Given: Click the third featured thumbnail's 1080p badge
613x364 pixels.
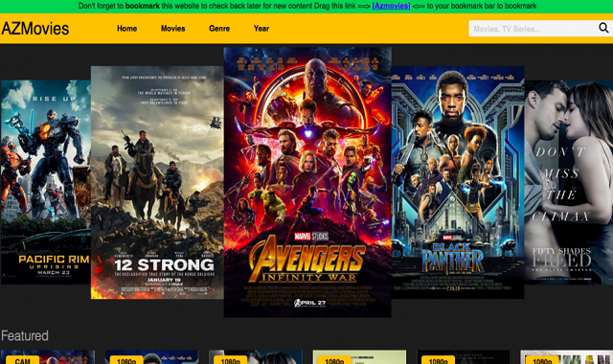Looking at the screenshot, I should (x=230, y=360).
